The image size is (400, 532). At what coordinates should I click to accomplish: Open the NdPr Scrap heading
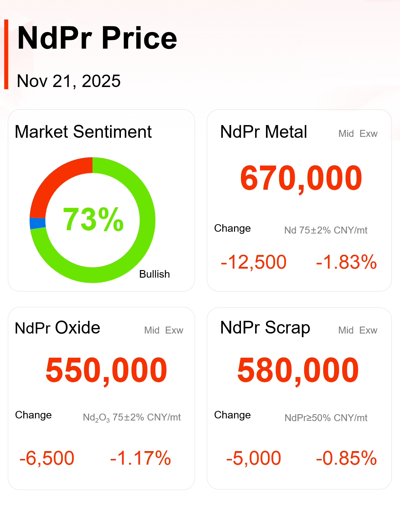coord(265,328)
